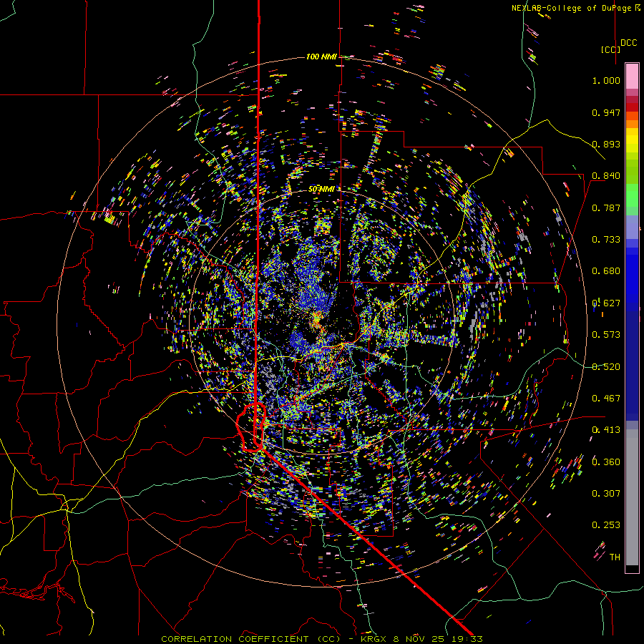The width and height of the screenshot is (644, 644).
Task: Click the [CC] legend header
Action: [610, 49]
